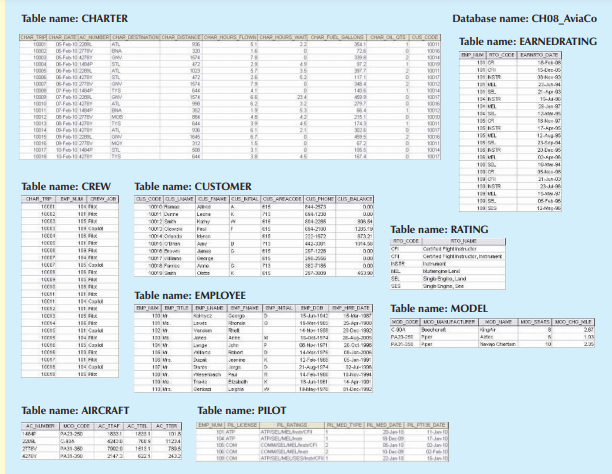
Task: Select the CREW_JOB column header
Action: 101,199
